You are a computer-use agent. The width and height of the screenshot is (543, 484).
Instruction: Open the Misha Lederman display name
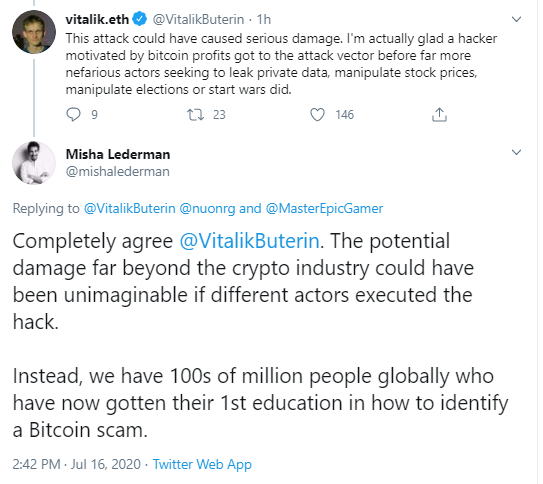click(x=118, y=154)
